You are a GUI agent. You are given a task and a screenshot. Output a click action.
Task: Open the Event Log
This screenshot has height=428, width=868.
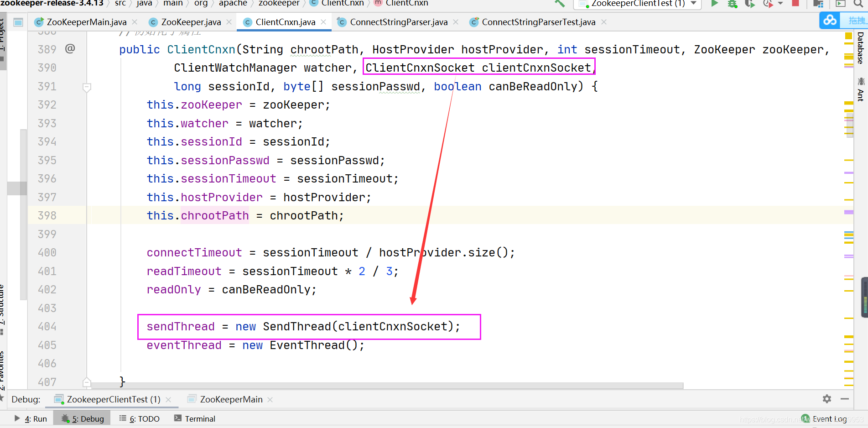pyautogui.click(x=824, y=418)
